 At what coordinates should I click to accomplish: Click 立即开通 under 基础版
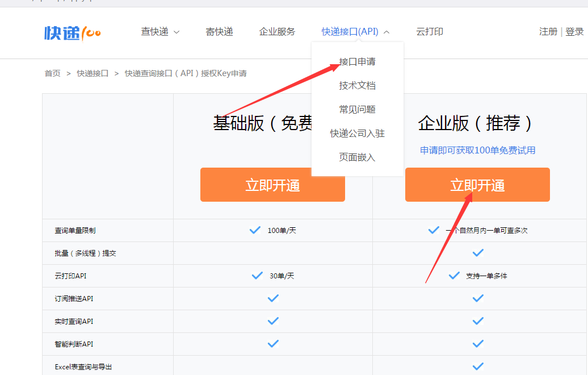[x=272, y=185]
